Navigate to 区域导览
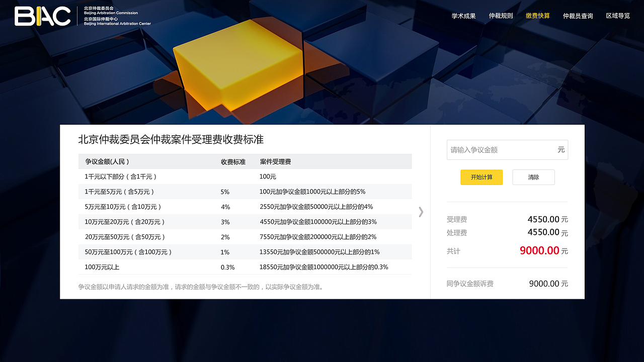 [x=618, y=16]
